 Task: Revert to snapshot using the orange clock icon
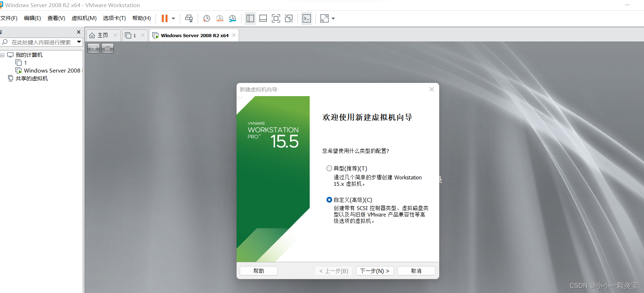pos(220,19)
